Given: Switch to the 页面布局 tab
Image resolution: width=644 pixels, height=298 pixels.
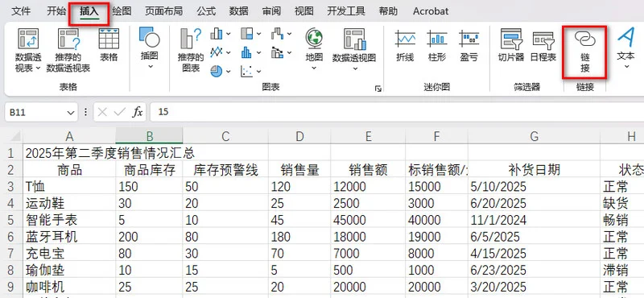Looking at the screenshot, I should coord(163,11).
